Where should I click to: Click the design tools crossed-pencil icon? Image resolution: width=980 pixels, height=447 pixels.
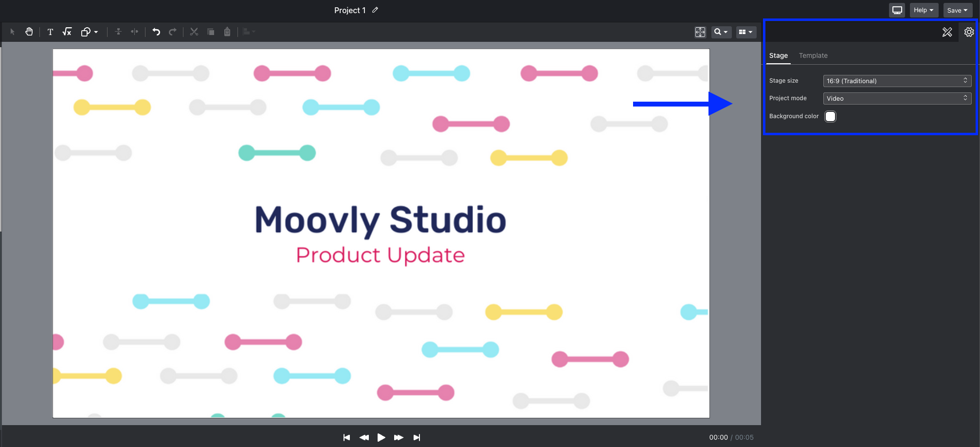pos(947,32)
